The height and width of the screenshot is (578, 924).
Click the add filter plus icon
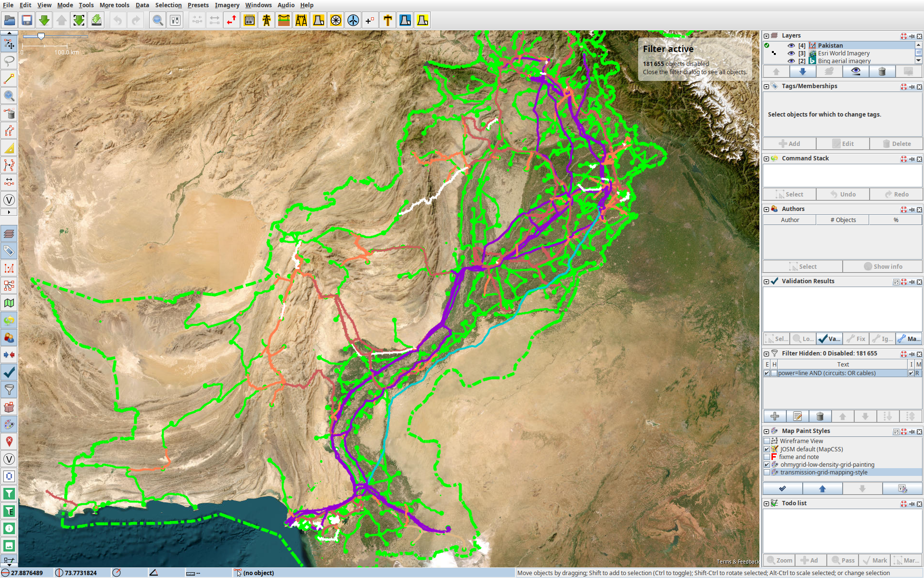(775, 416)
